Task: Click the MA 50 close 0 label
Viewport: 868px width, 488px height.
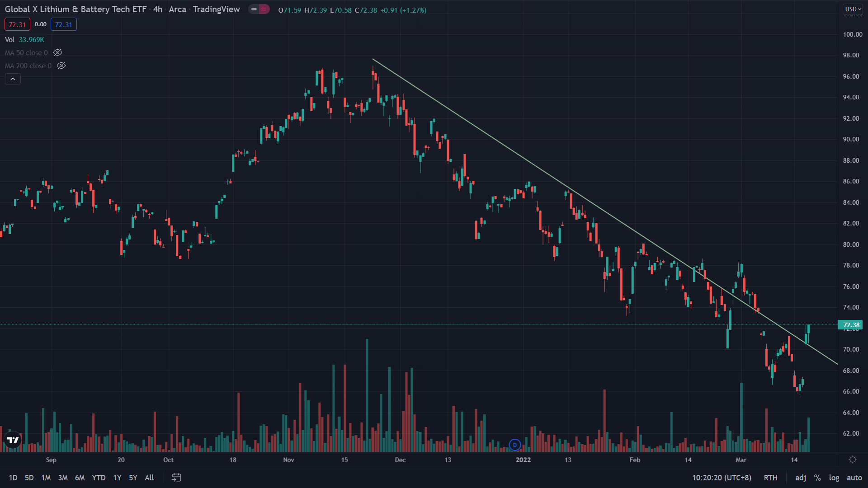Action: tap(26, 53)
